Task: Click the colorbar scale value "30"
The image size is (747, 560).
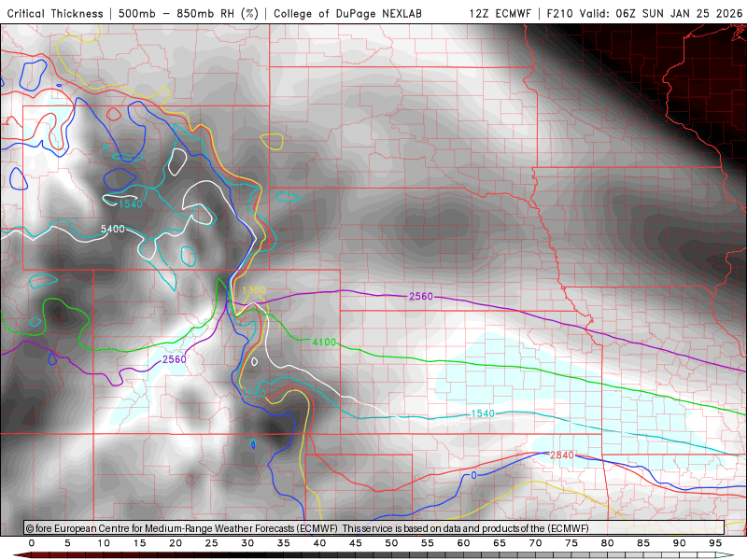Action: 247,543
